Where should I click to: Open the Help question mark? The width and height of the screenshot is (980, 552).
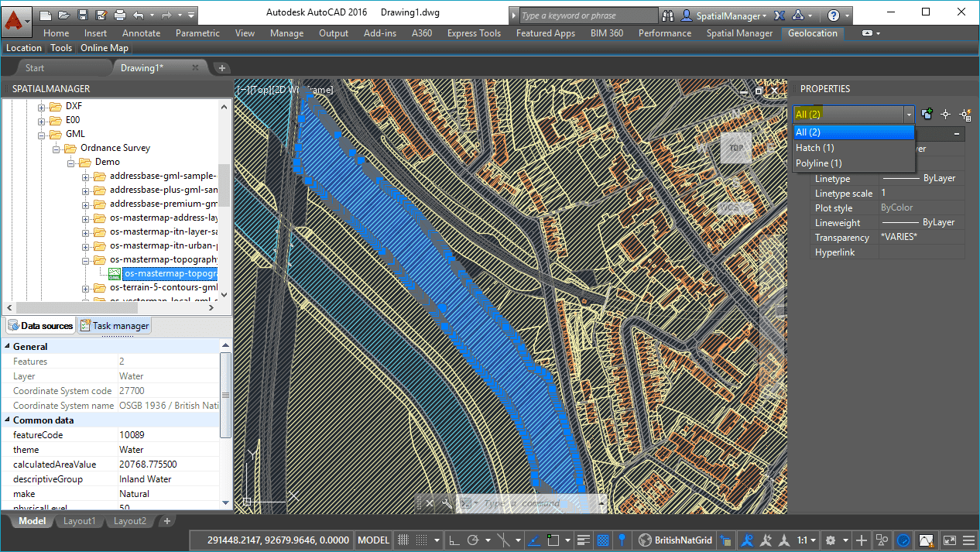[x=834, y=15]
